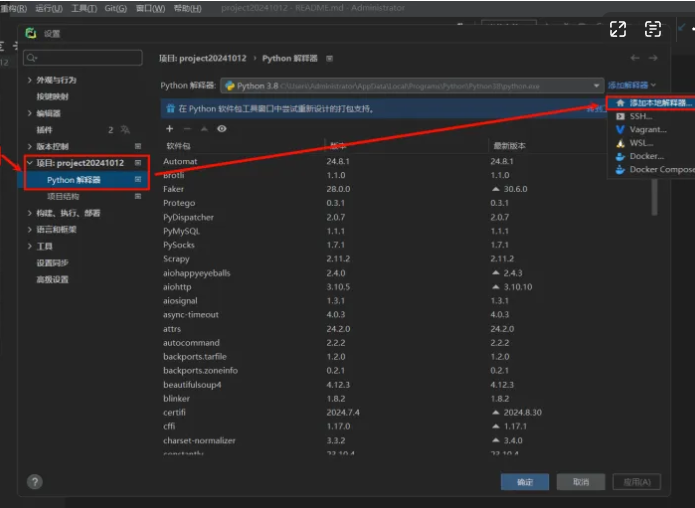Click the help question mark icon
The width and height of the screenshot is (695, 508).
point(35,482)
